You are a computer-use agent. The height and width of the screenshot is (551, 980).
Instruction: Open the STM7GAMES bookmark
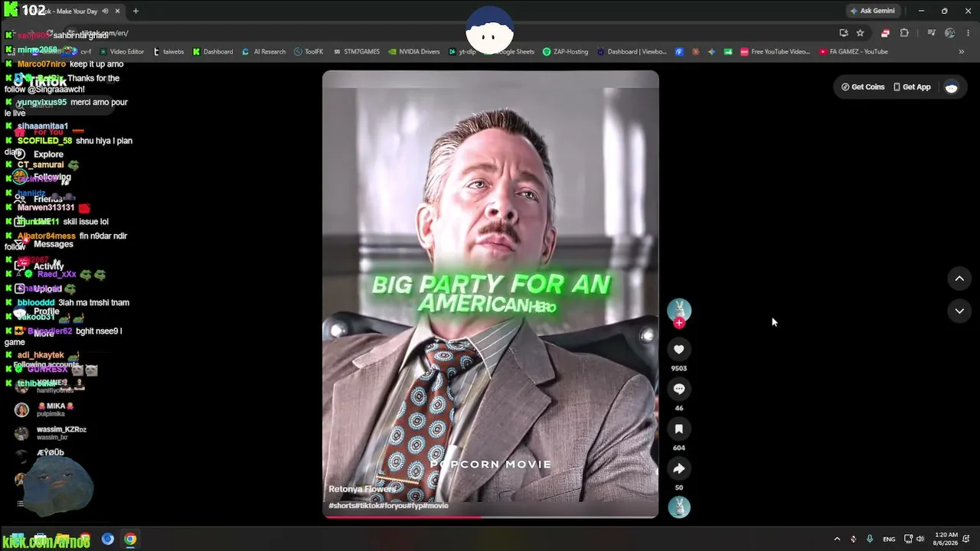(356, 52)
